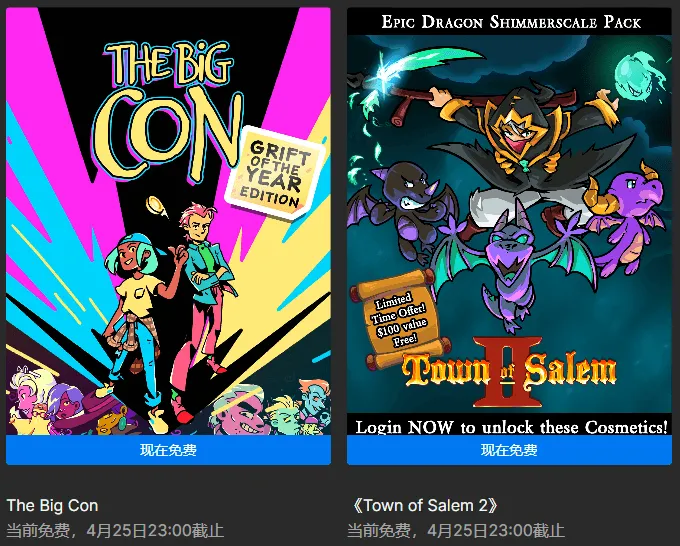Click the Town of Salem II logo

click(x=509, y=372)
